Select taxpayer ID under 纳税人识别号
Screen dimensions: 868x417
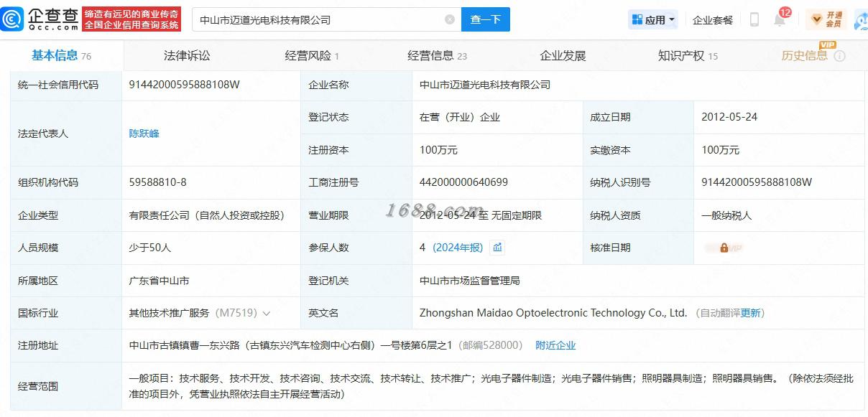click(x=757, y=182)
